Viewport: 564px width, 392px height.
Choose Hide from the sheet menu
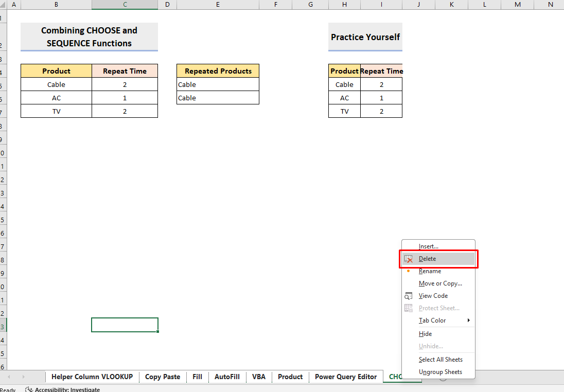425,334
